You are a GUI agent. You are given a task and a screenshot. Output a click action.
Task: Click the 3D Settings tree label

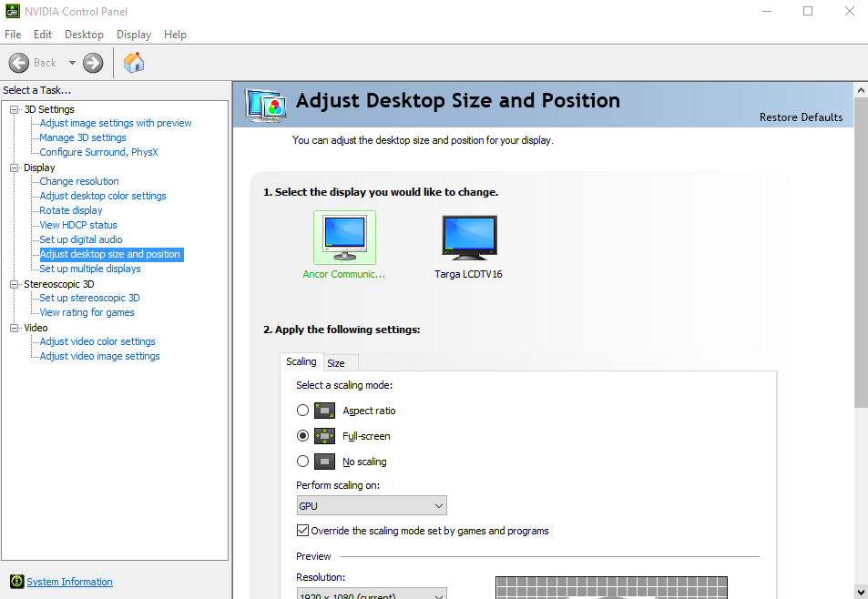coord(49,109)
